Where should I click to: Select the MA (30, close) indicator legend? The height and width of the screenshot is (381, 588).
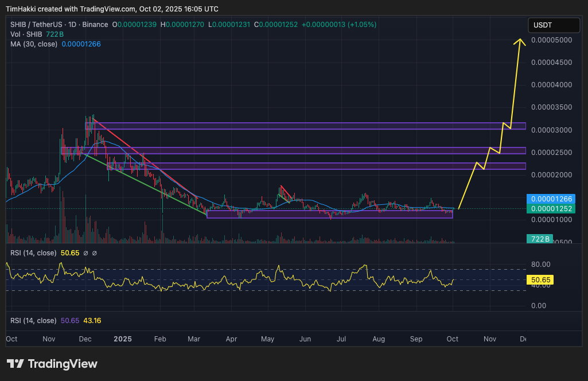34,44
